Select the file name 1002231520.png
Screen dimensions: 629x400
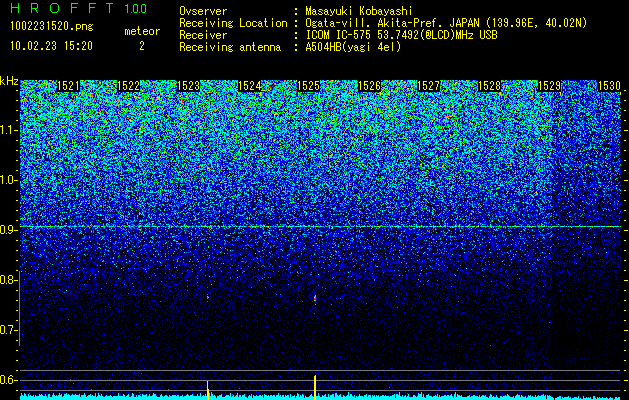[52, 27]
